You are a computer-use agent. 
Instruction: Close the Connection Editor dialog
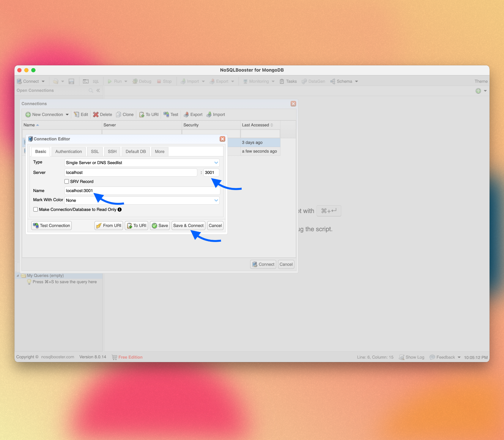(222, 139)
